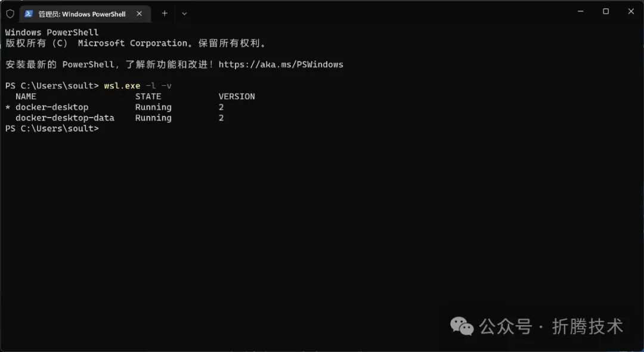Viewport: 644px width, 352px height.
Task: Click the STATE column header
Action: click(x=148, y=97)
